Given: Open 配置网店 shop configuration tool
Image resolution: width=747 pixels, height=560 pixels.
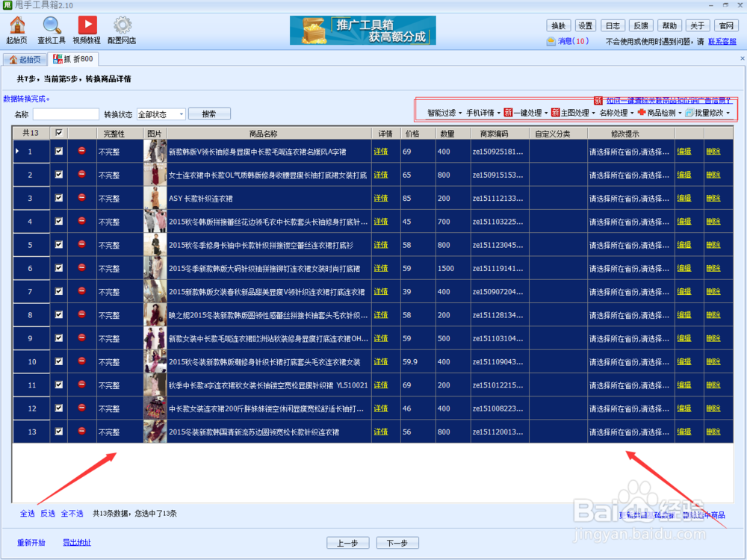Looking at the screenshot, I should point(123,28).
